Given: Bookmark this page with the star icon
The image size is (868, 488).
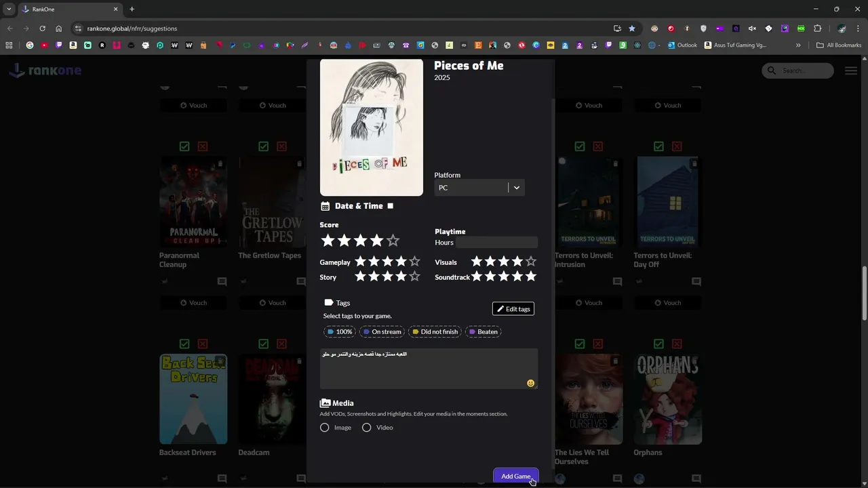Looking at the screenshot, I should (632, 28).
